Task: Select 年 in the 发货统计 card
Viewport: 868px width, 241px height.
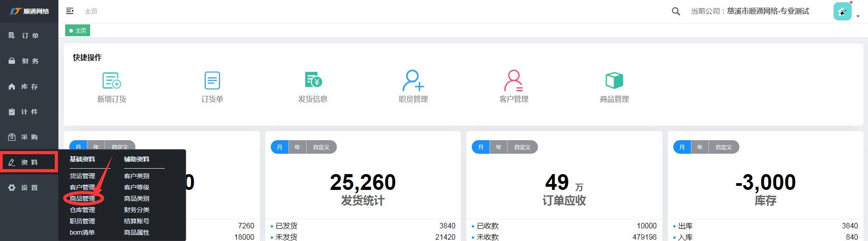Action: 297,147
